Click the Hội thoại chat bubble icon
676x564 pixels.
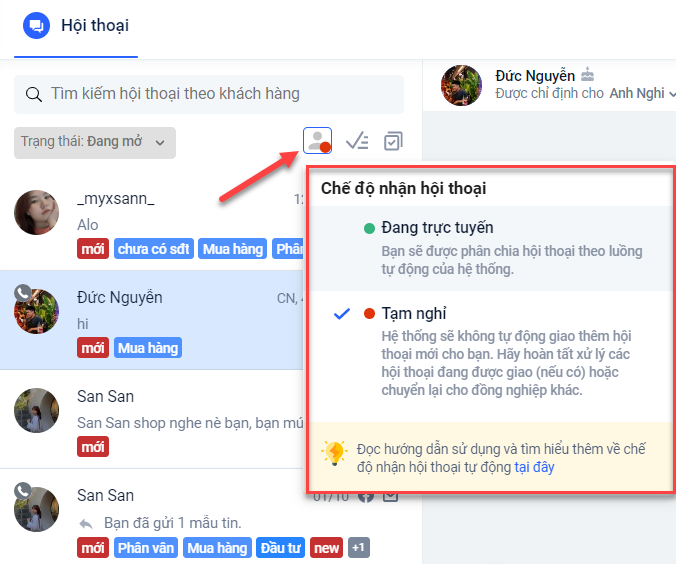coord(37,25)
